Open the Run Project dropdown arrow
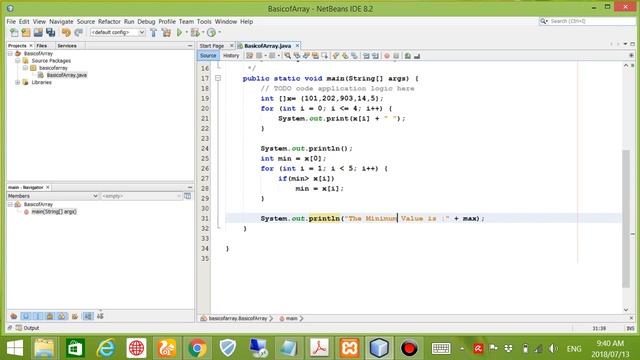The height and width of the screenshot is (360, 640). (187, 32)
